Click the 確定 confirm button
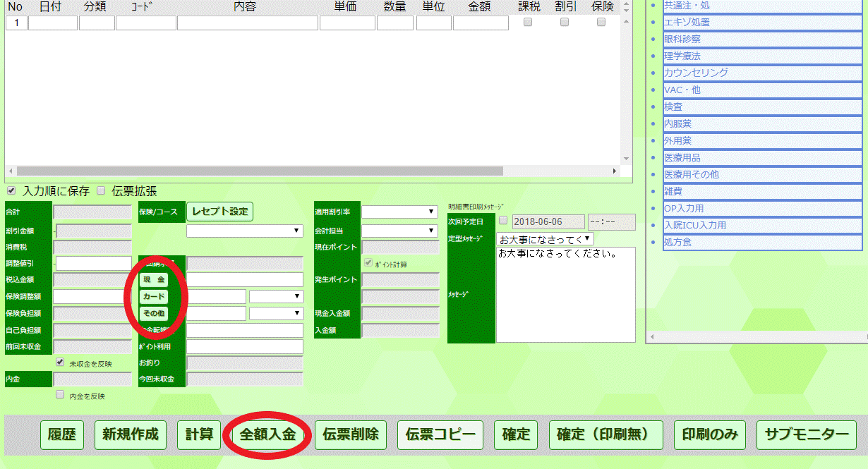Image resolution: width=868 pixels, height=469 pixels. pyautogui.click(x=516, y=435)
